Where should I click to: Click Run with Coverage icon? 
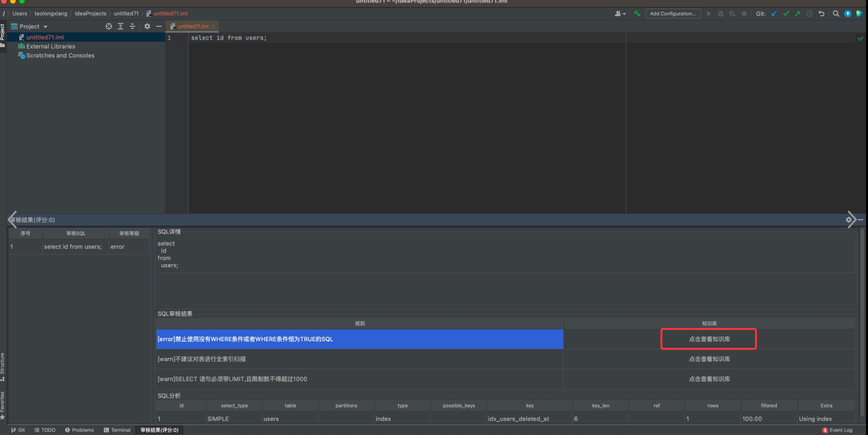tap(732, 14)
